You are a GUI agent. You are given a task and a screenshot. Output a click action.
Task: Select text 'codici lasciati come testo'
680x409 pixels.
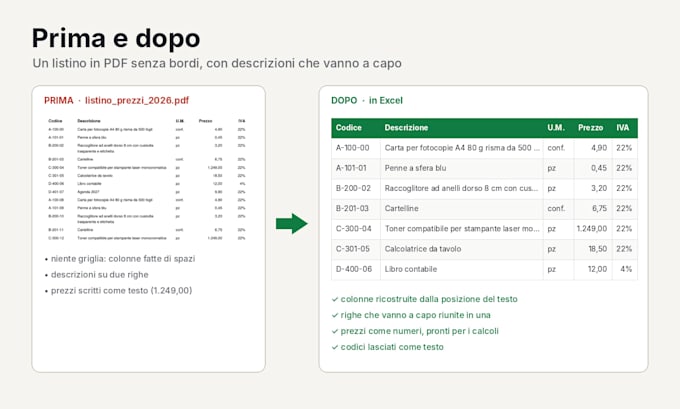[x=392, y=347]
